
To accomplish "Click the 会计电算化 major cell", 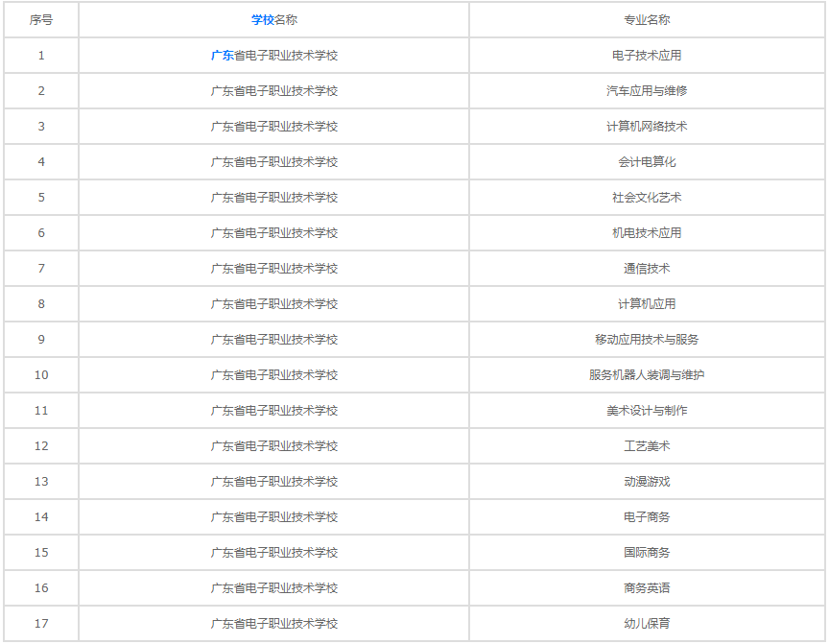I will coord(646,162).
